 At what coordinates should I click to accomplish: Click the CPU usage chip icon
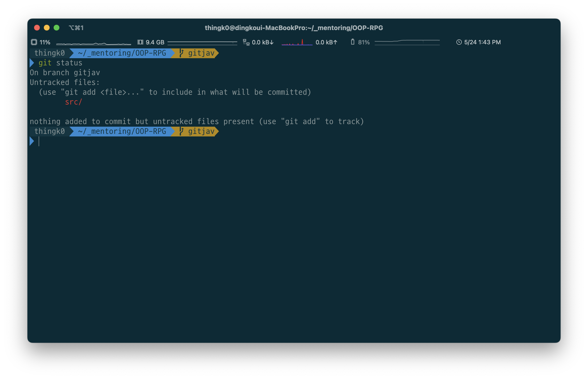(x=34, y=42)
